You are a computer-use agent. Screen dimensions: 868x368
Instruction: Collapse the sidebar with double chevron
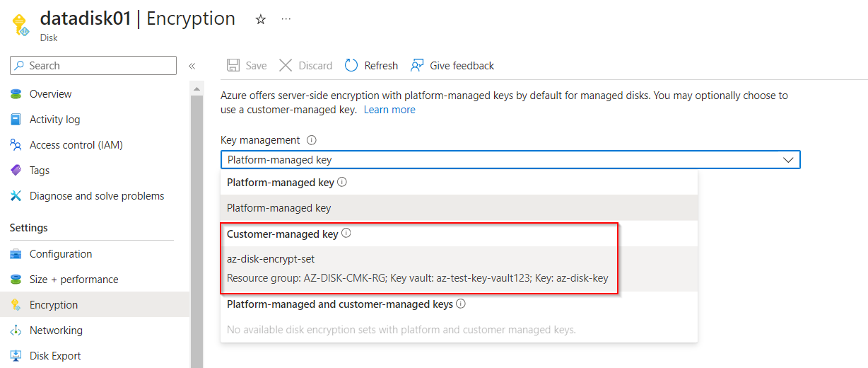(x=192, y=66)
